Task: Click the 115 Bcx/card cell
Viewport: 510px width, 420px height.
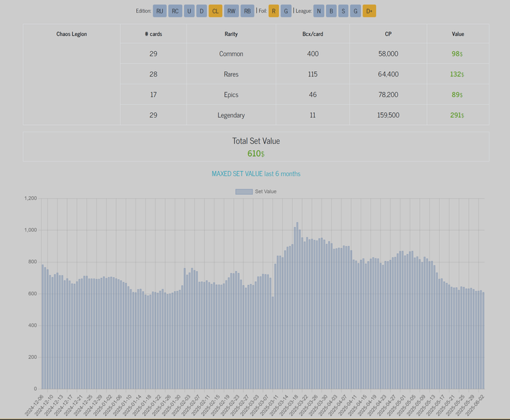Action: pos(313,74)
